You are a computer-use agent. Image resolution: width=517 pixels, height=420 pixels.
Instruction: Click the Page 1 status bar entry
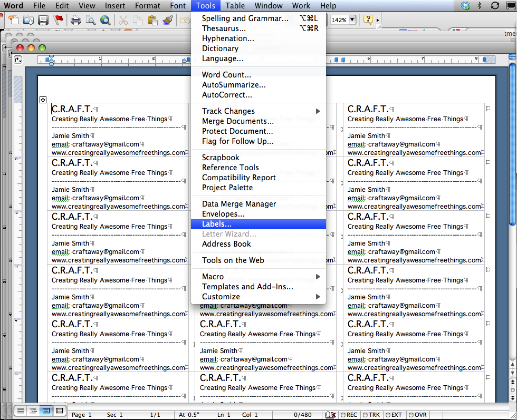tap(81, 415)
